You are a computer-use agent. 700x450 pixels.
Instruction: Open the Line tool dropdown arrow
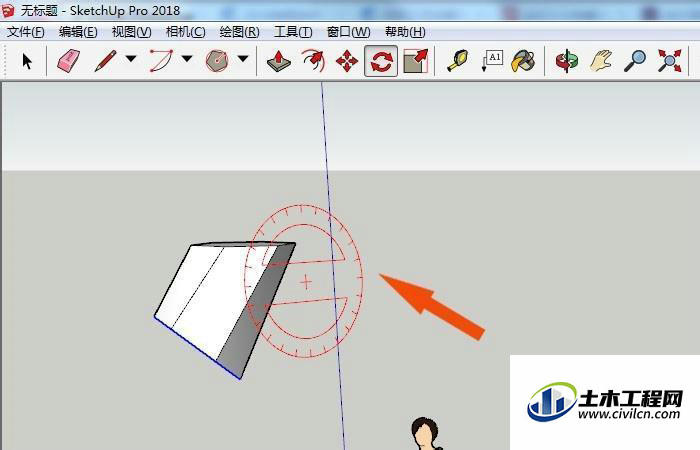tap(131, 58)
